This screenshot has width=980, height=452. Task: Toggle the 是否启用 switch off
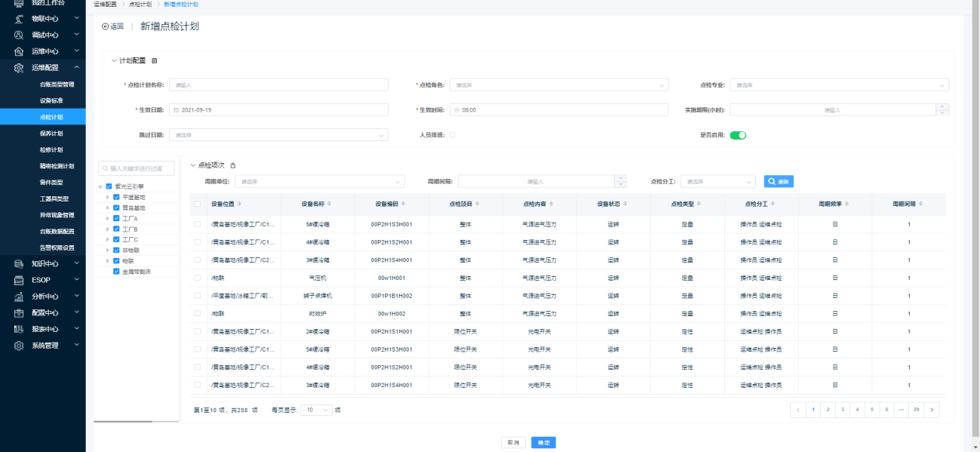point(738,135)
